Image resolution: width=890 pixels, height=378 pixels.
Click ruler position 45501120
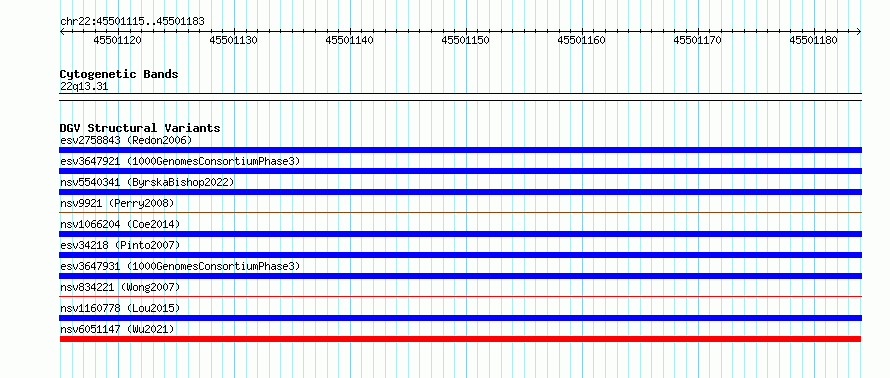point(117,40)
